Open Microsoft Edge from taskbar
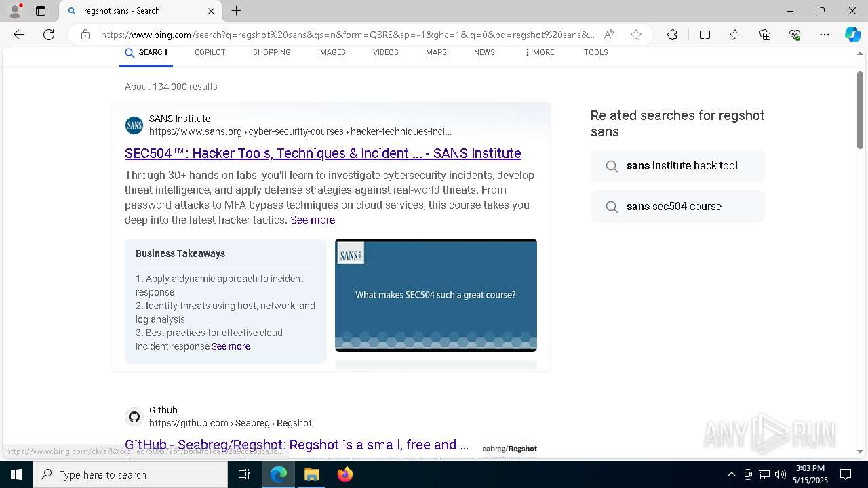The width and height of the screenshot is (868, 488). (x=279, y=474)
